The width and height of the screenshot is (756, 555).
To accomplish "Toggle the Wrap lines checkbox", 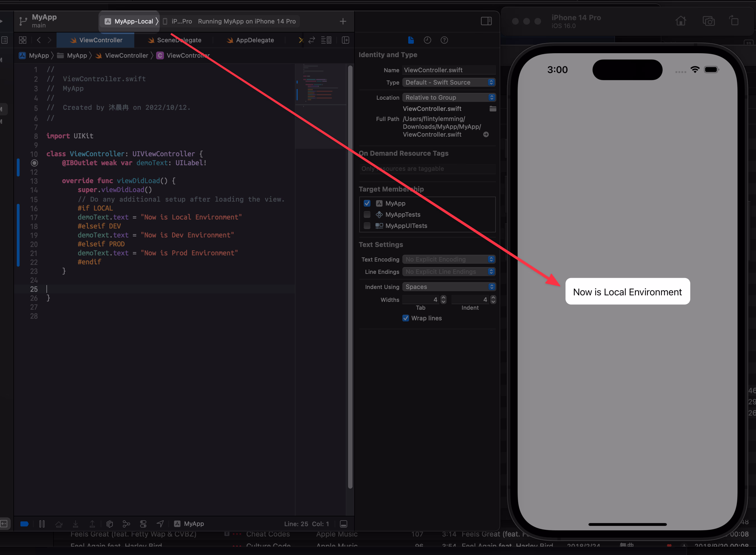I will pyautogui.click(x=405, y=318).
